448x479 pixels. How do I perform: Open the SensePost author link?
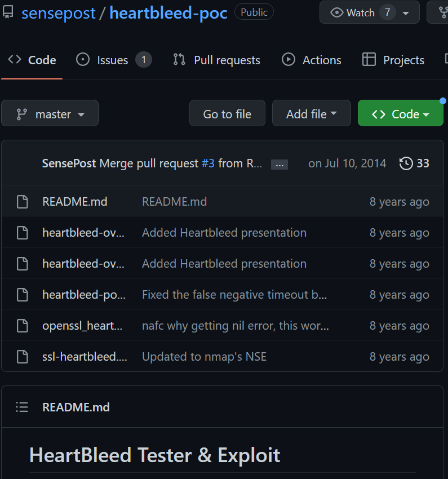(69, 163)
